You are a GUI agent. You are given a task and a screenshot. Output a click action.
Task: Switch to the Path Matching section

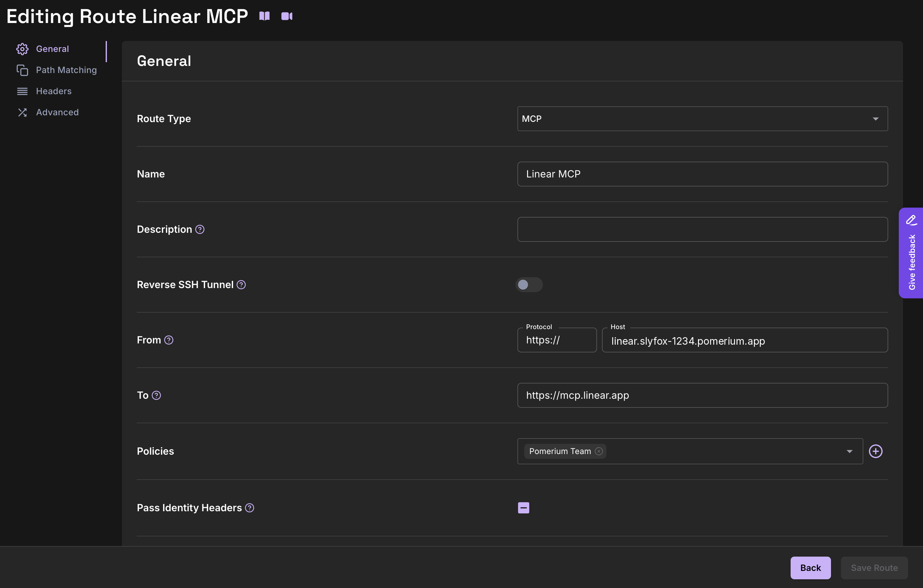point(66,70)
